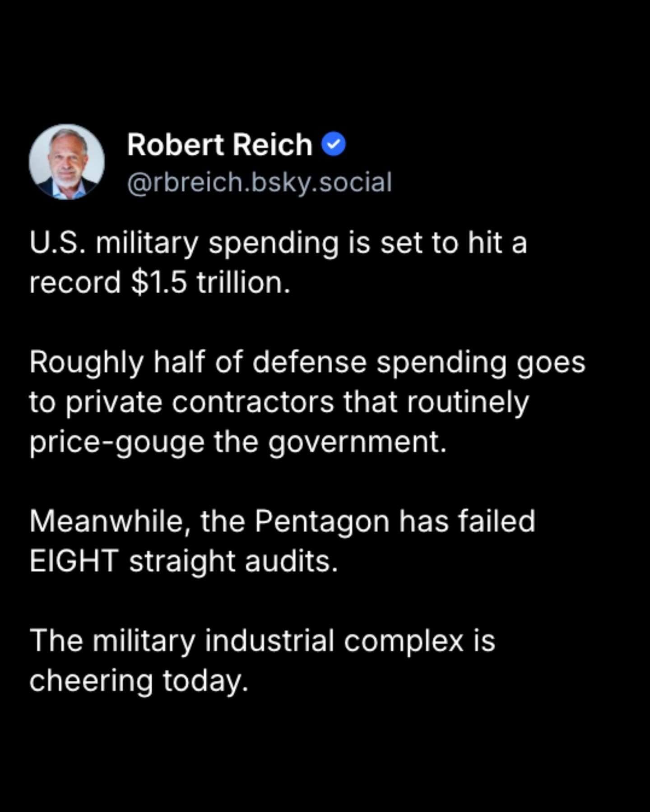Viewport: 650px width, 812px height.
Task: Select the "private contractors" phrase
Action: point(200,402)
